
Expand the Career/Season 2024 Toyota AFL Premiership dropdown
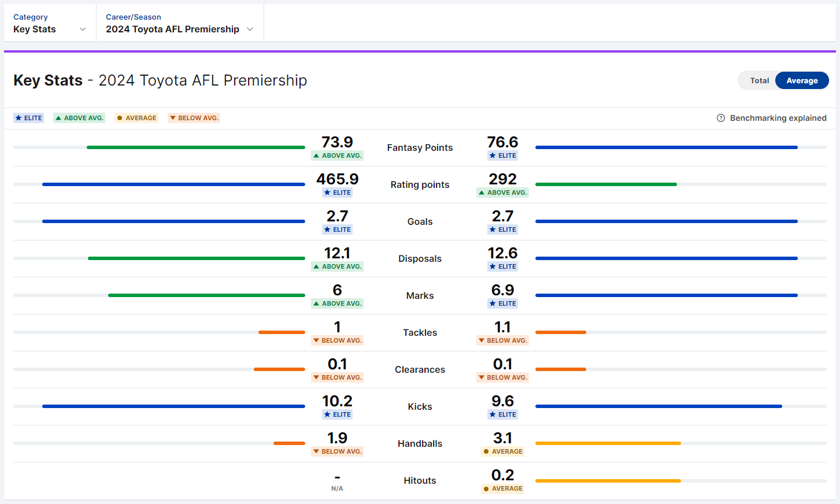tap(180, 23)
